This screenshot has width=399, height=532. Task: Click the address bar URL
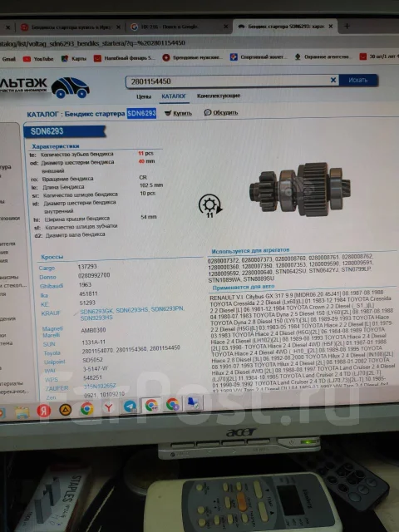point(92,43)
